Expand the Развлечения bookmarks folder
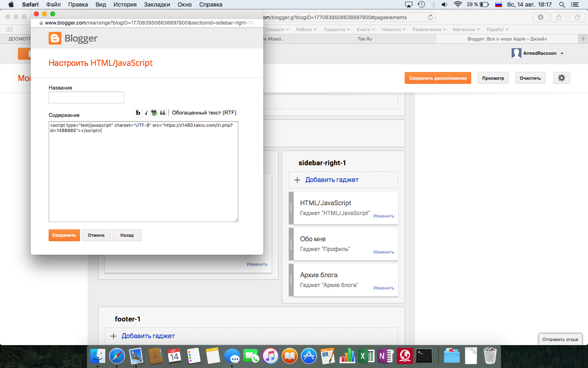This screenshot has height=368, width=588. [429, 29]
